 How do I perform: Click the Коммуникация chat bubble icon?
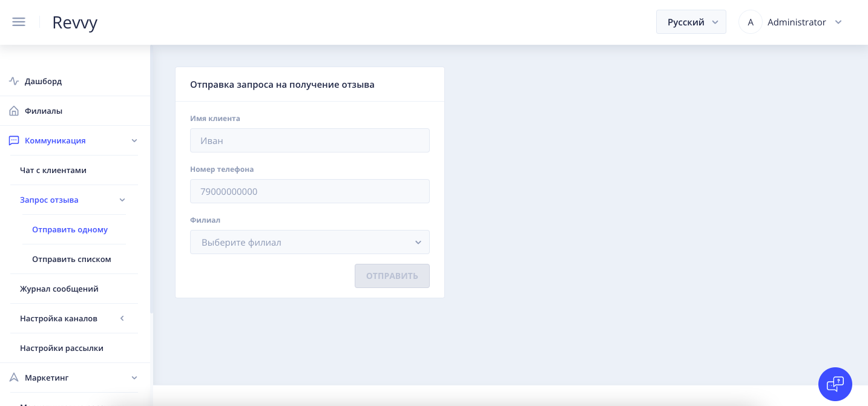[14, 140]
